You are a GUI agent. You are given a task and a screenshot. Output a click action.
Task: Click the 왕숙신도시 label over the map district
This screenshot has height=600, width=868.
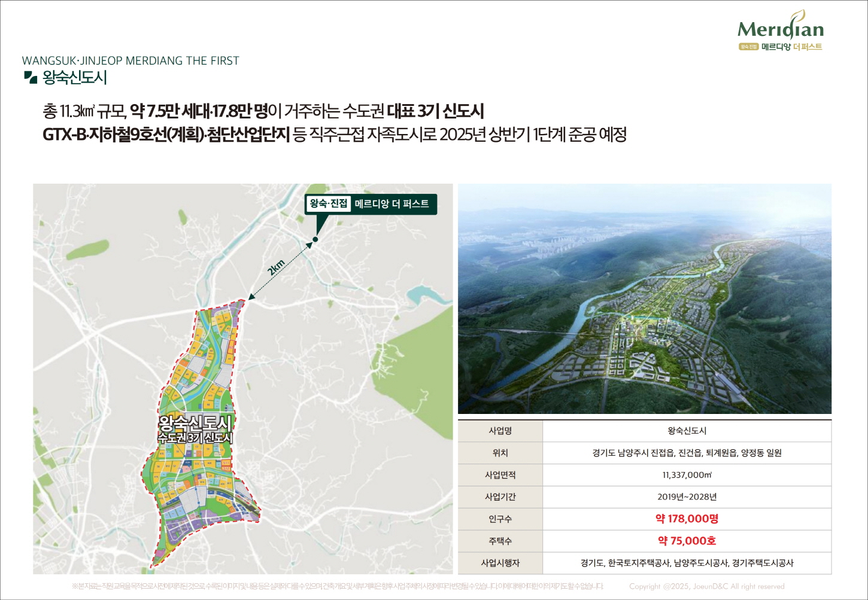coord(195,423)
